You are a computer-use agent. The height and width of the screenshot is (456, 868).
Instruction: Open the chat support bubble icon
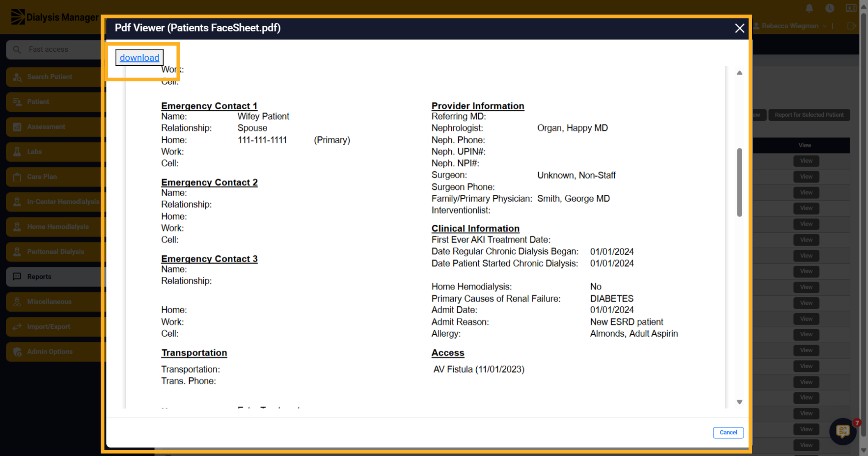pos(843,431)
